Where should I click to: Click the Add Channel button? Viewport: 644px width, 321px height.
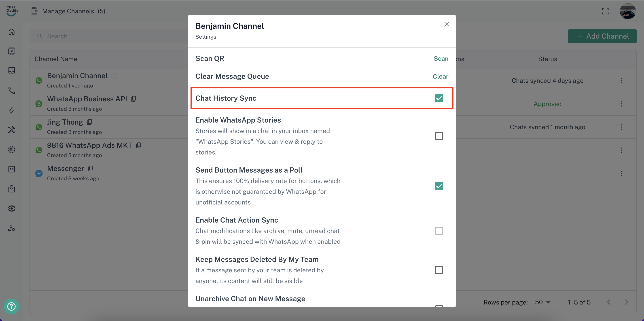click(602, 36)
